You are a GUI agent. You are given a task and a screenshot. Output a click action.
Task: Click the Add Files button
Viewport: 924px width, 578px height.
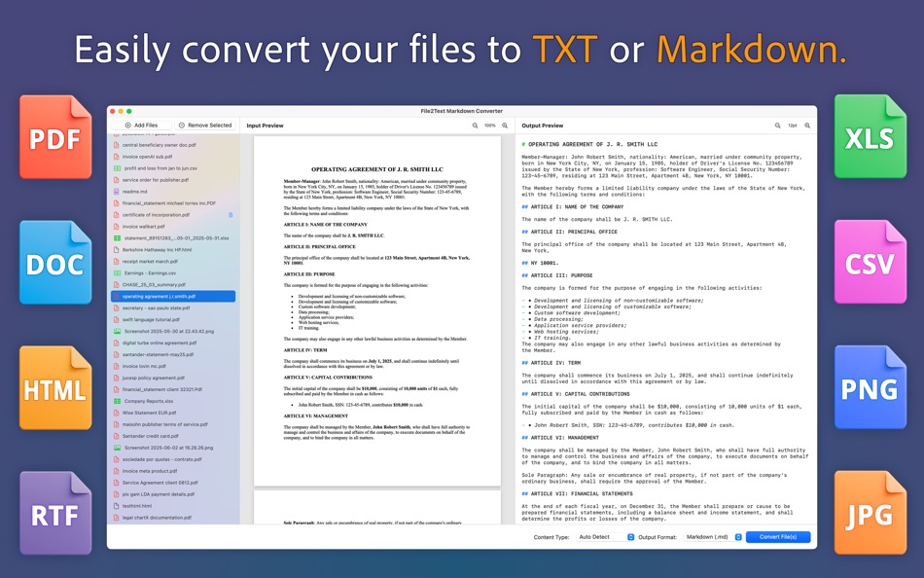click(x=141, y=126)
